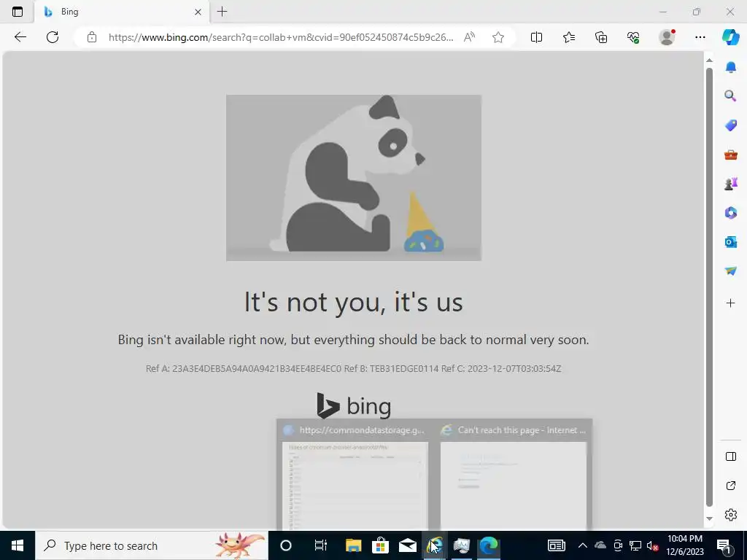Screen dimensions: 747x560
Task: Click the page scroll-up arrow
Action: 709,60
